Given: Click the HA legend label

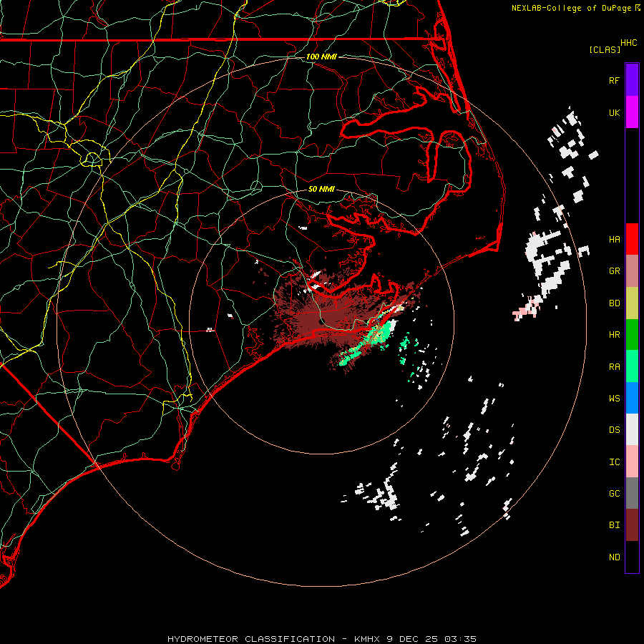Looking at the screenshot, I should click(615, 239).
